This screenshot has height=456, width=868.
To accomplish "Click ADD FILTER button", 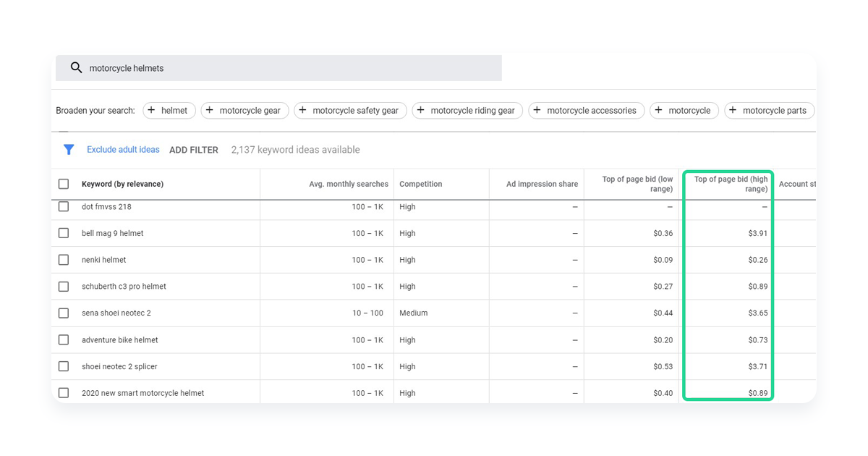I will point(194,150).
